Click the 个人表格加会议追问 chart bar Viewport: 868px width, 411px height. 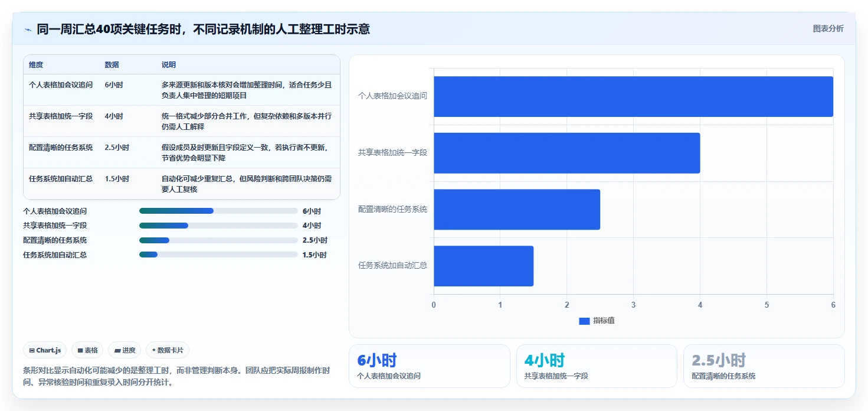tap(633, 96)
